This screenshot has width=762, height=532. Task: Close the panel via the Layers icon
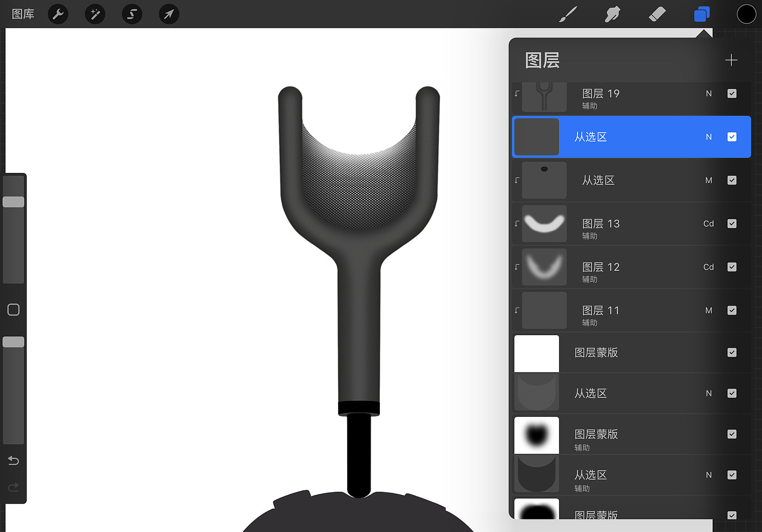[x=702, y=14]
